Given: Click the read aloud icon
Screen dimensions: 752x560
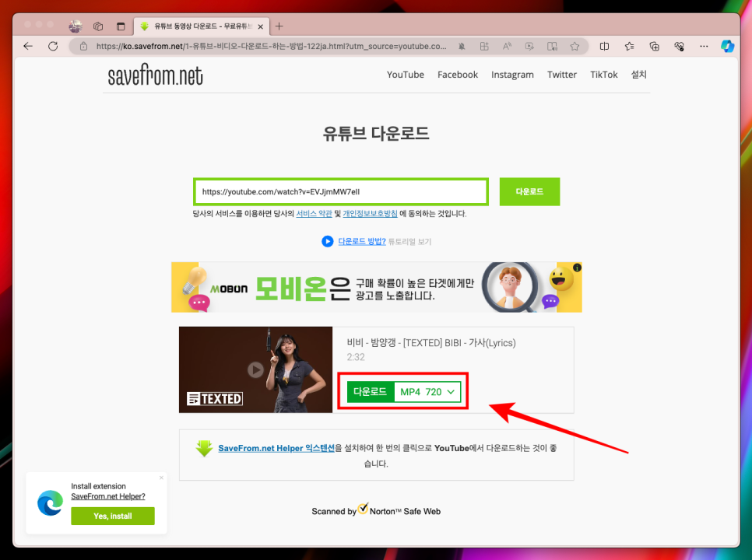Looking at the screenshot, I should (507, 46).
